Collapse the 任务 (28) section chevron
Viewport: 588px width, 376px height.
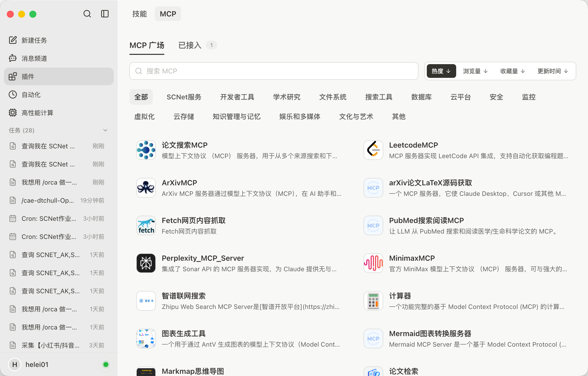pos(105,130)
